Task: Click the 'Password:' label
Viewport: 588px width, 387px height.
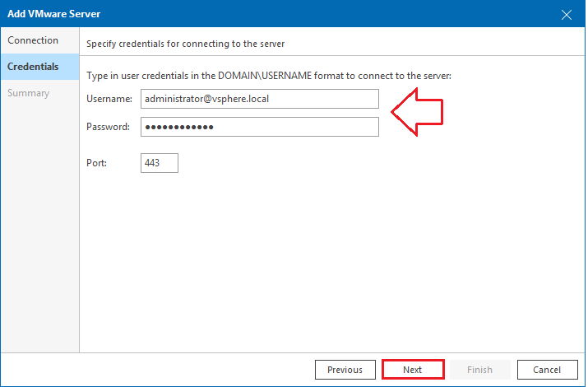Action: (x=108, y=127)
